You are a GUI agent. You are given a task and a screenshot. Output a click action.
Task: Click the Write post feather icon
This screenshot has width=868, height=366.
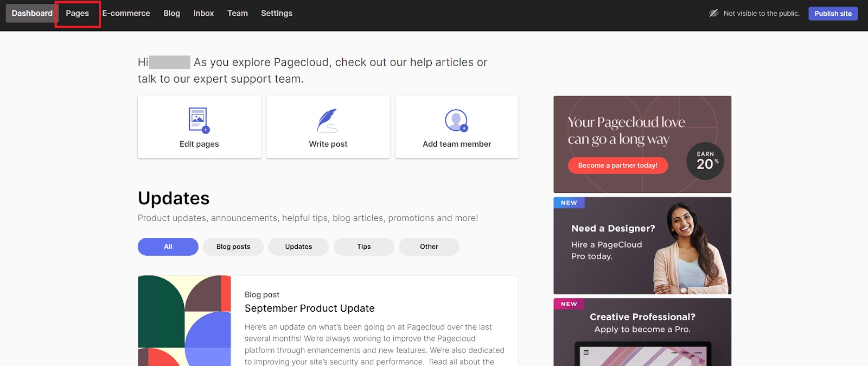click(328, 121)
